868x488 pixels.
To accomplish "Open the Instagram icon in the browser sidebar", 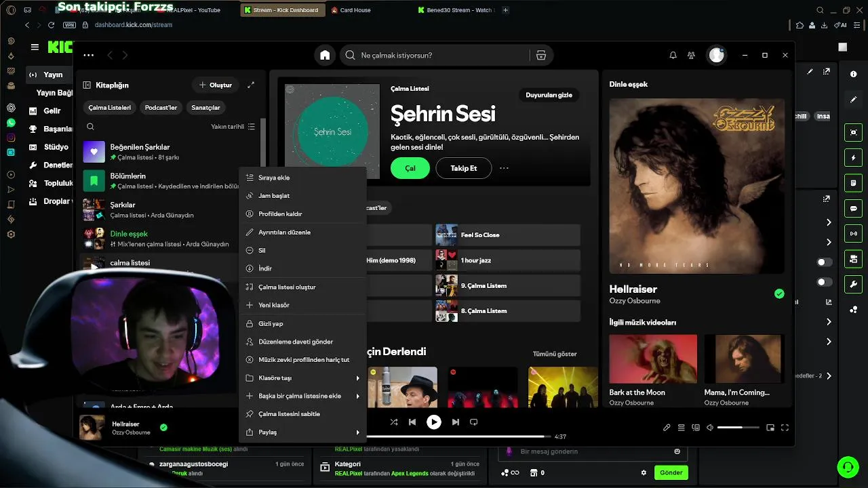I will (11, 138).
